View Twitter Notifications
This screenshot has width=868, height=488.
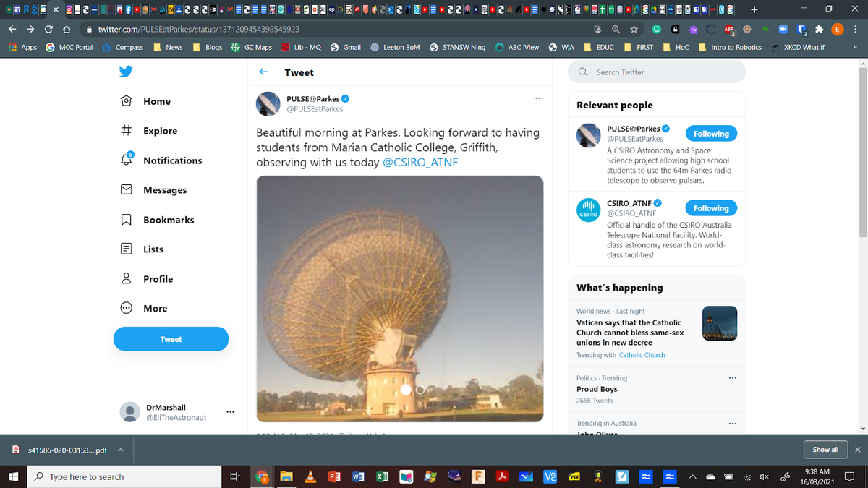pos(161,160)
